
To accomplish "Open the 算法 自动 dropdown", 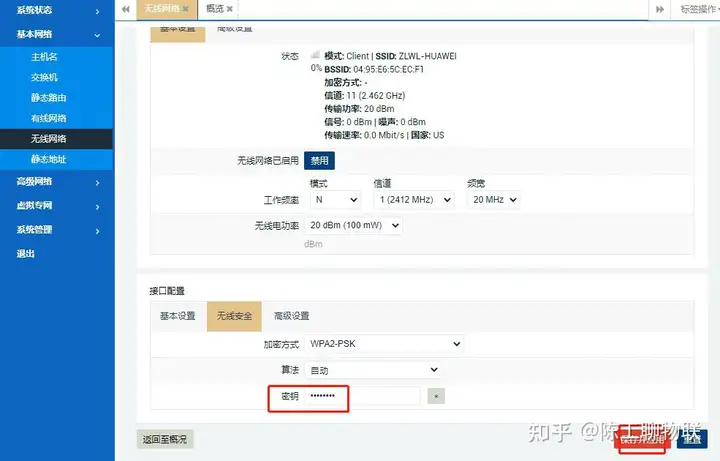I will 372,370.
